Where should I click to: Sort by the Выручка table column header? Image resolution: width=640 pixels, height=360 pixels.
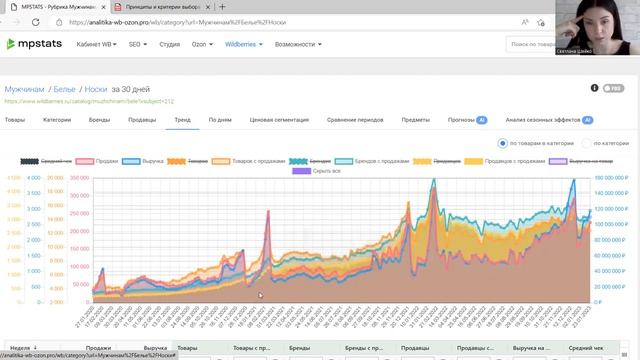[156, 348]
